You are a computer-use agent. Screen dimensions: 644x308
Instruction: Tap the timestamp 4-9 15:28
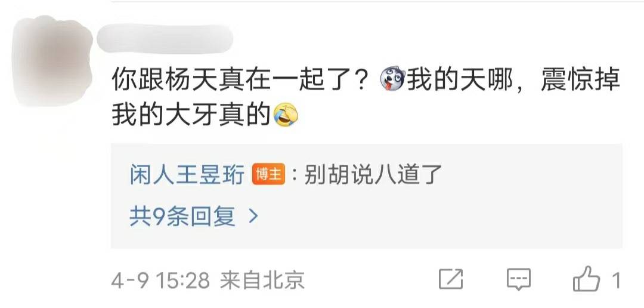[160, 281]
